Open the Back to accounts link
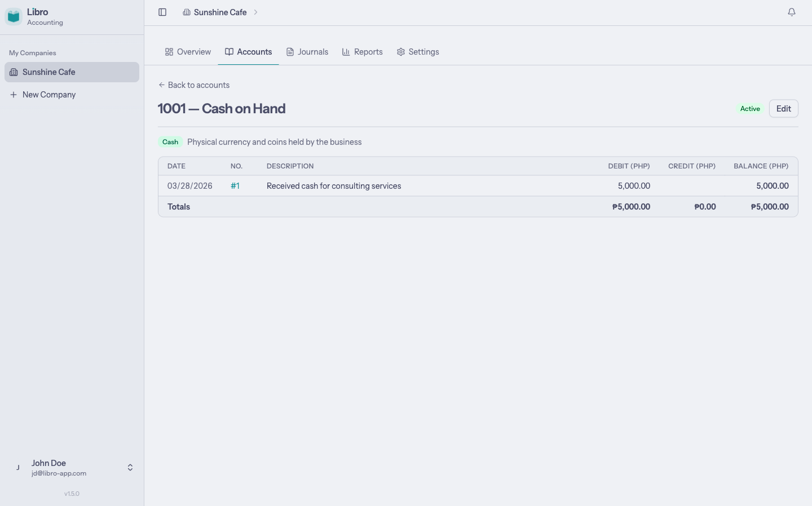 tap(198, 85)
